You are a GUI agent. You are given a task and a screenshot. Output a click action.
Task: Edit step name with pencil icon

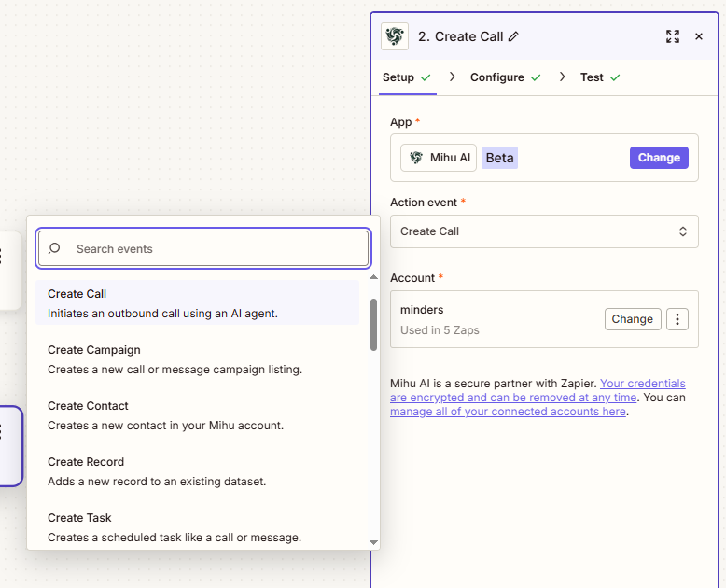click(x=513, y=36)
